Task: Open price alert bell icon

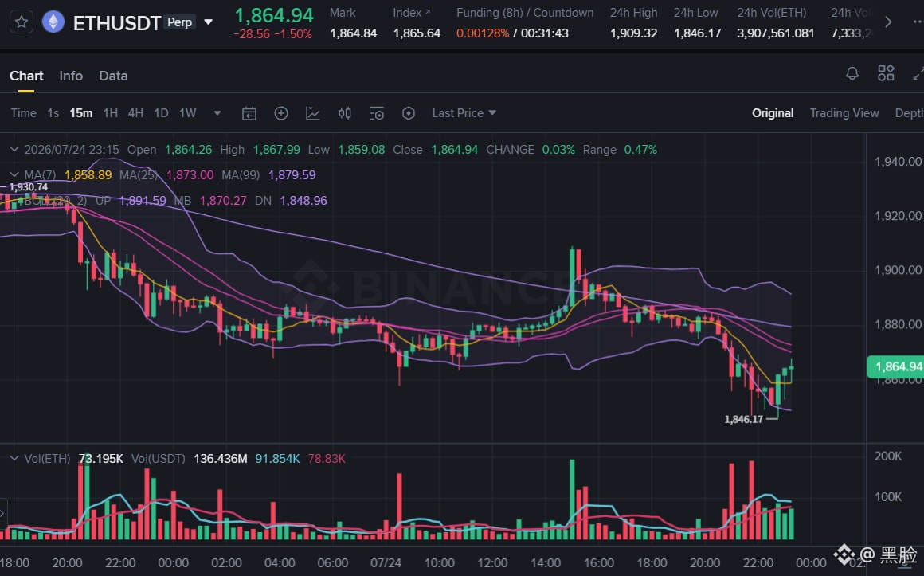Action: (x=852, y=73)
